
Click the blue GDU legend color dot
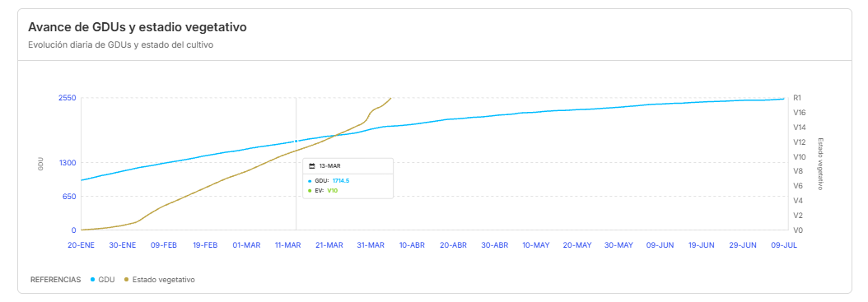pyautogui.click(x=92, y=280)
